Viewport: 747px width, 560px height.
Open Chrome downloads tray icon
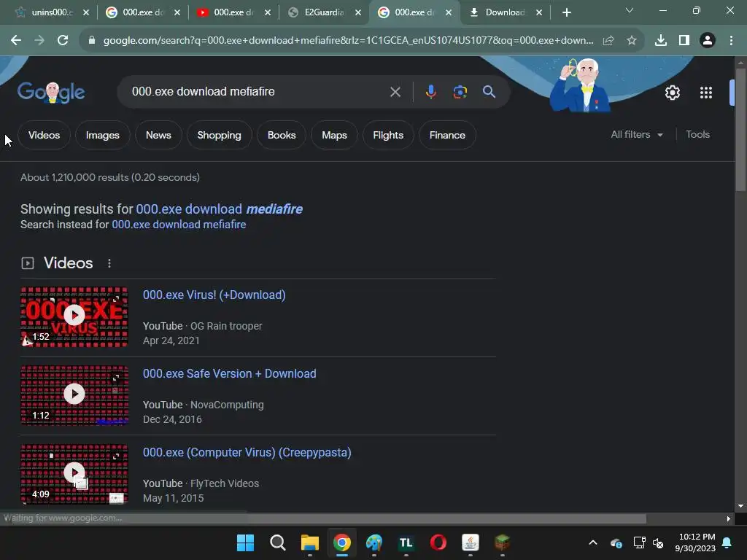[661, 41]
